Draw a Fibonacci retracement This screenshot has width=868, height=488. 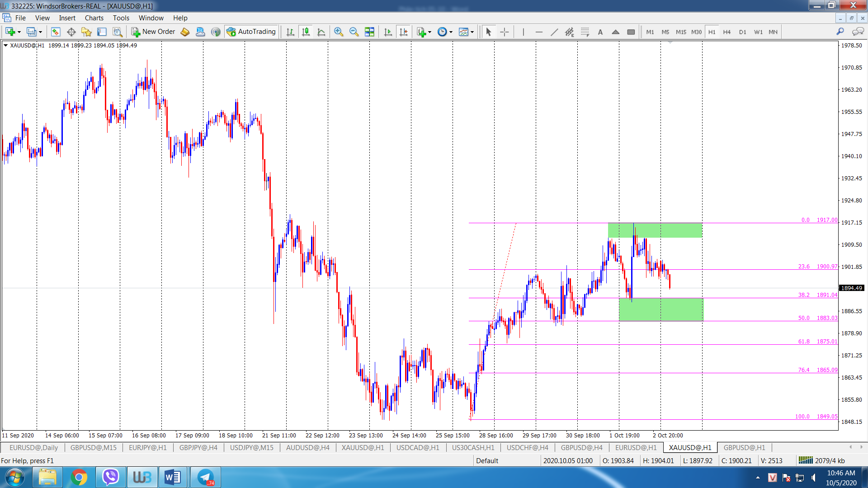(585, 32)
